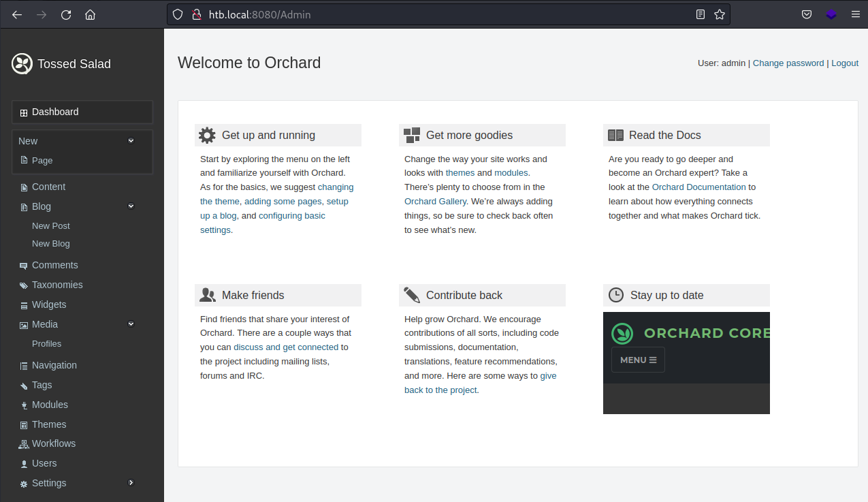This screenshot has width=868, height=502.
Task: Open the Users menu item
Action: click(44, 464)
